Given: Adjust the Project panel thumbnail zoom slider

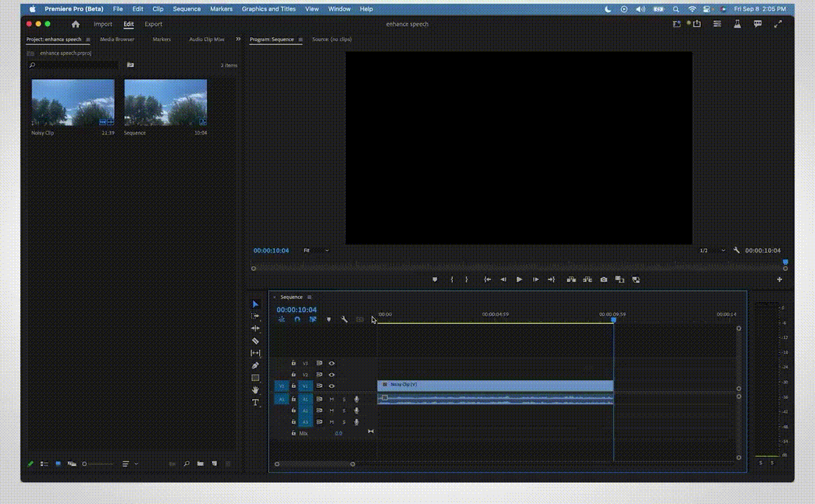Looking at the screenshot, I should click(x=98, y=463).
